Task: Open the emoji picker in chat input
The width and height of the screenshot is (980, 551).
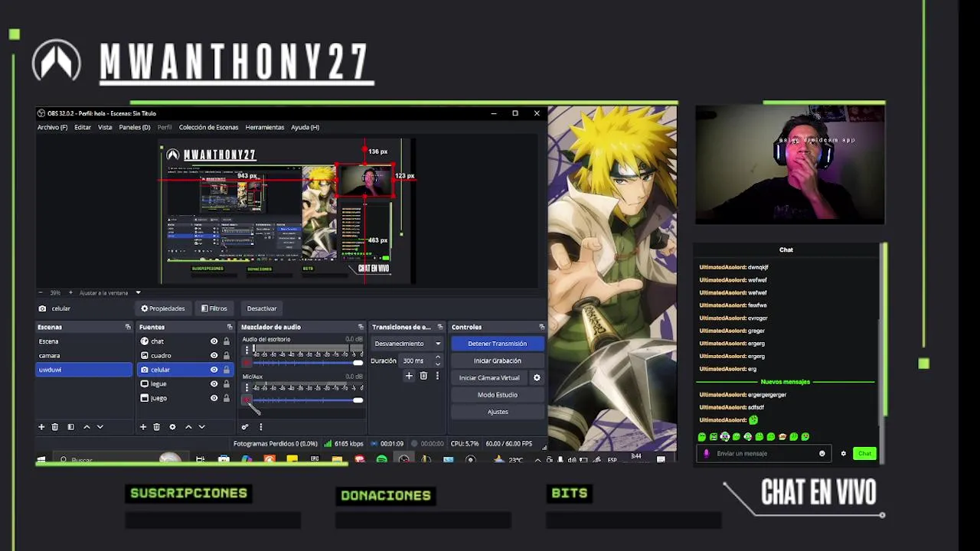Action: click(x=822, y=453)
